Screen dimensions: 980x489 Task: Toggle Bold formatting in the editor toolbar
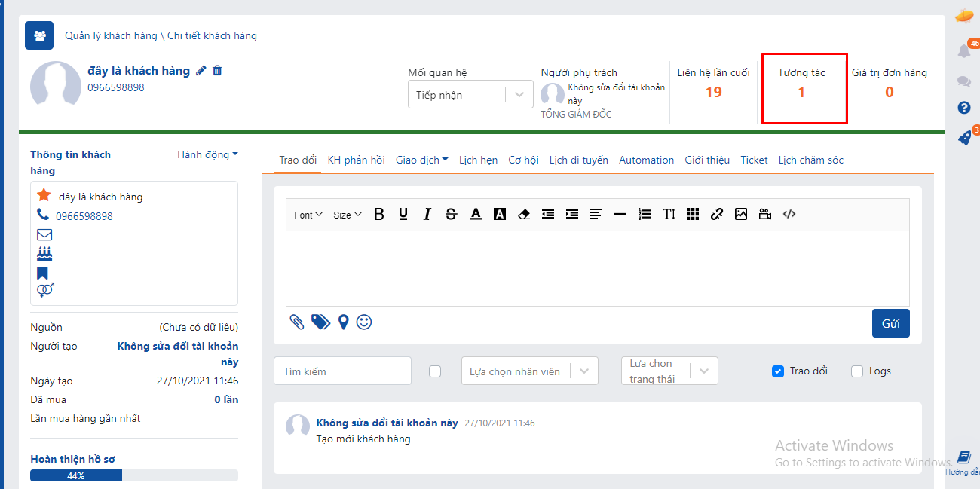[379, 215]
